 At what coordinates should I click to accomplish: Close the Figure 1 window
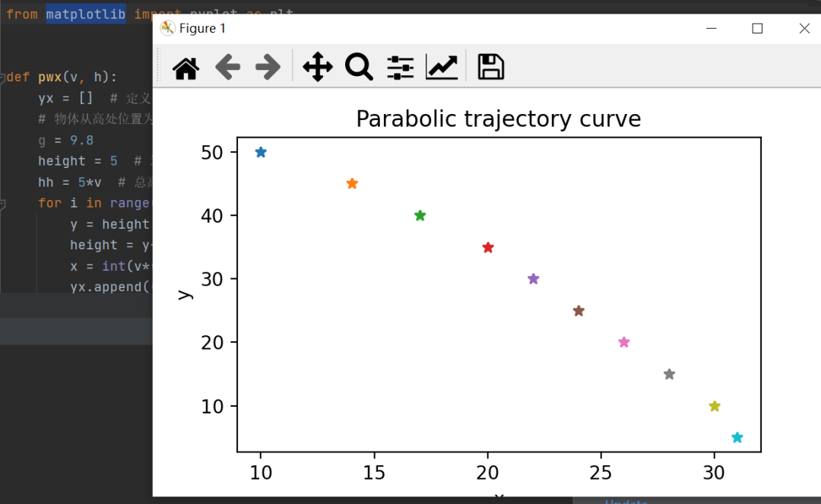[804, 28]
